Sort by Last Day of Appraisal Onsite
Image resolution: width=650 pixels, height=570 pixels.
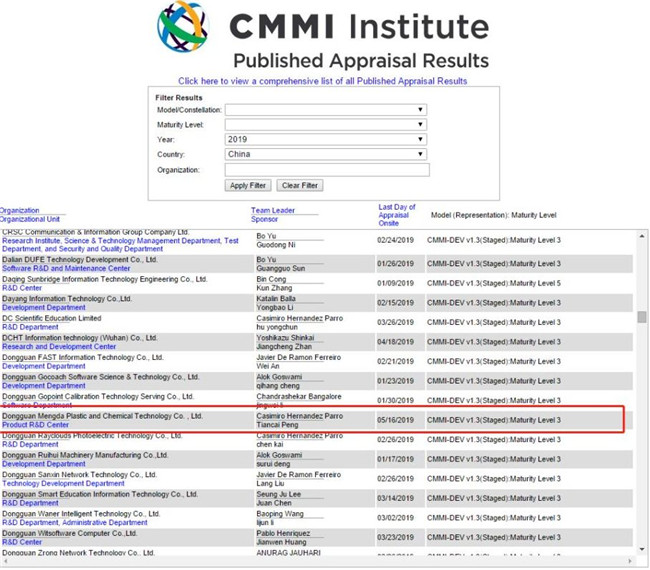(x=396, y=215)
